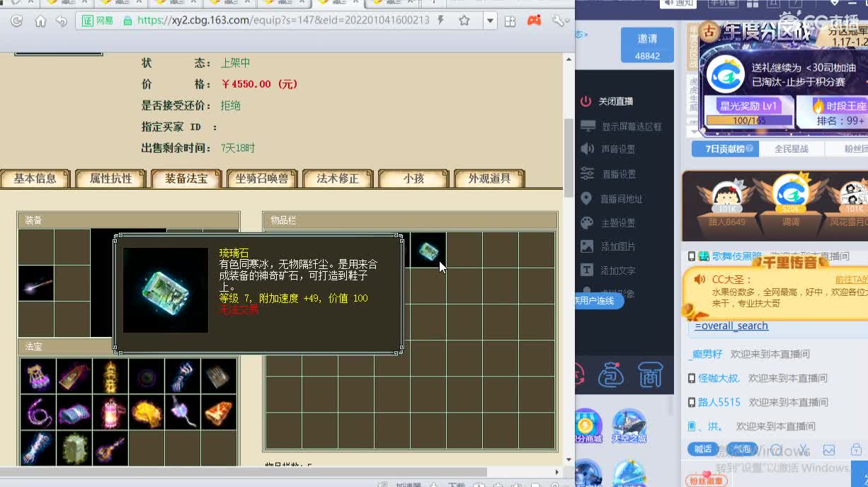868x487 pixels.
Task: Go to browser home page icon
Action: (x=40, y=21)
